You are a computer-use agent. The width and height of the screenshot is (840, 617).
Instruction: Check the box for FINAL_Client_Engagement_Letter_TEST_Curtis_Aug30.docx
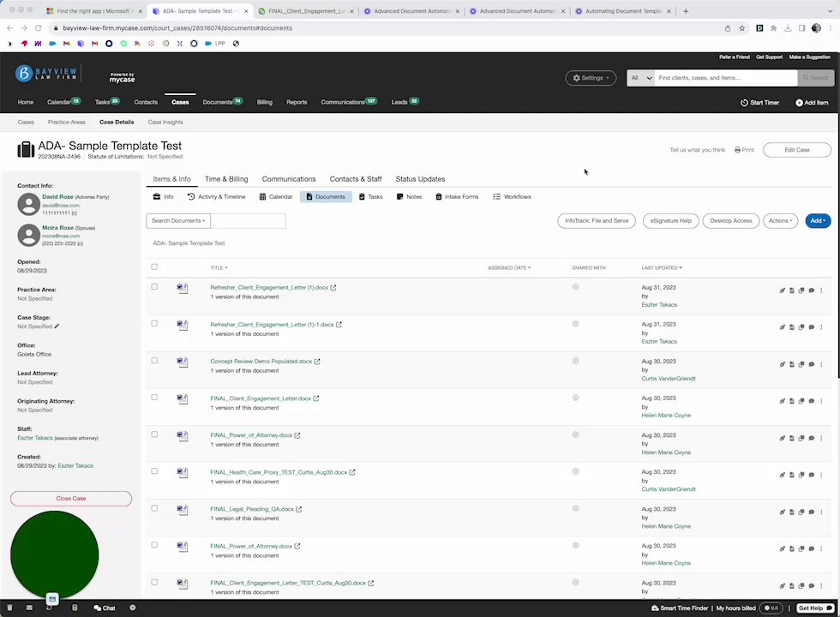154,582
